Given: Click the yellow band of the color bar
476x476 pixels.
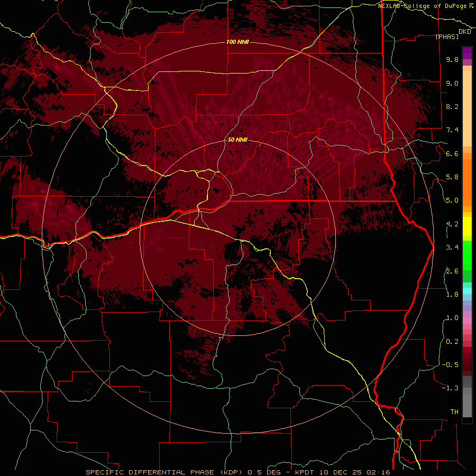Looking at the screenshot, I should 467,226.
